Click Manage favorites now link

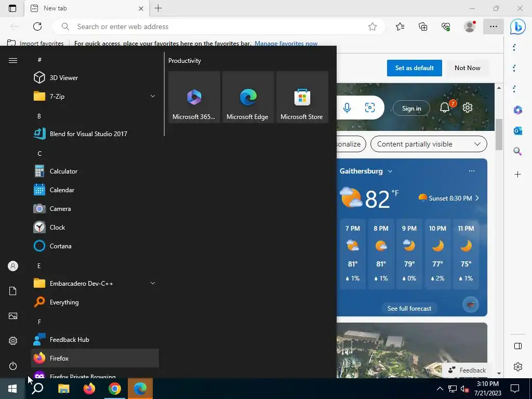click(286, 44)
